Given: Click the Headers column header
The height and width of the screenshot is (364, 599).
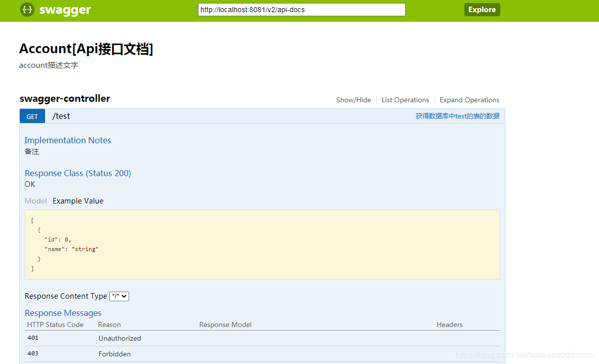Looking at the screenshot, I should coord(450,325).
